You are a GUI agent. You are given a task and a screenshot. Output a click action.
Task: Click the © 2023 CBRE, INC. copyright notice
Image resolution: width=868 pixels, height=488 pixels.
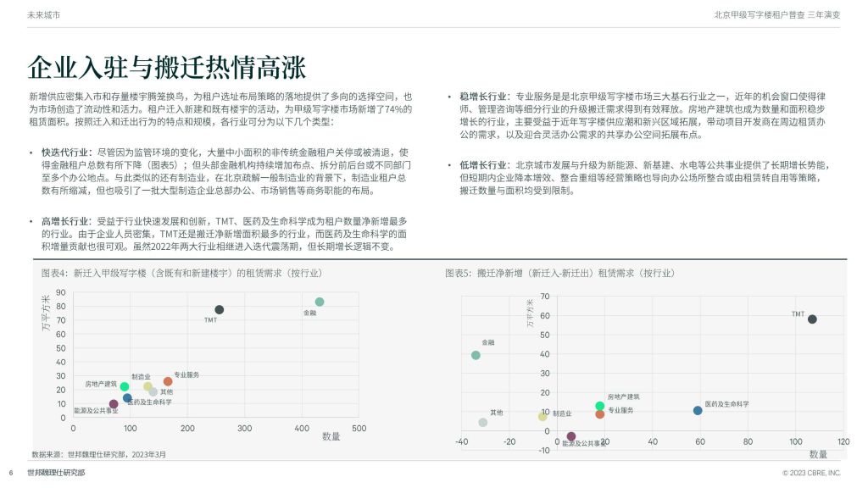coord(811,473)
